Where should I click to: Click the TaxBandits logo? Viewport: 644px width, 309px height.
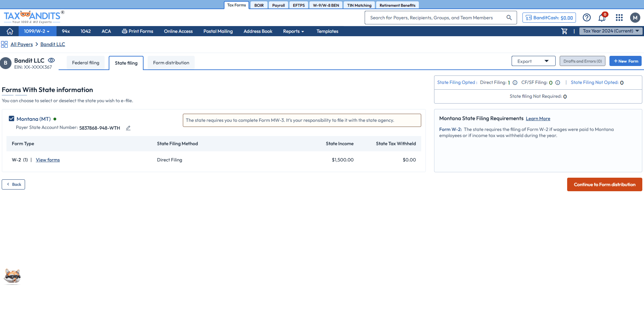34,17
